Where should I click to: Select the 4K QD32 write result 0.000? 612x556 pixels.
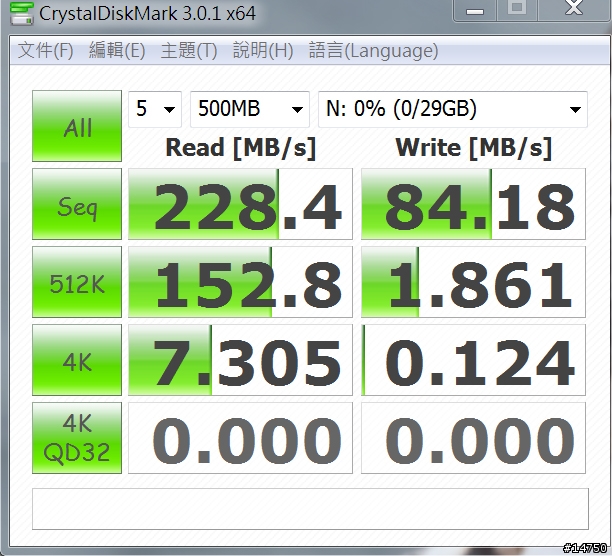point(473,438)
